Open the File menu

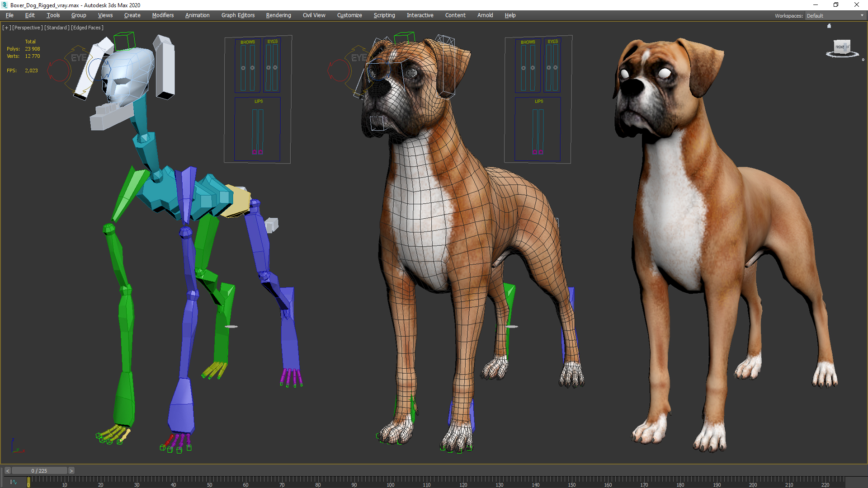(9, 15)
